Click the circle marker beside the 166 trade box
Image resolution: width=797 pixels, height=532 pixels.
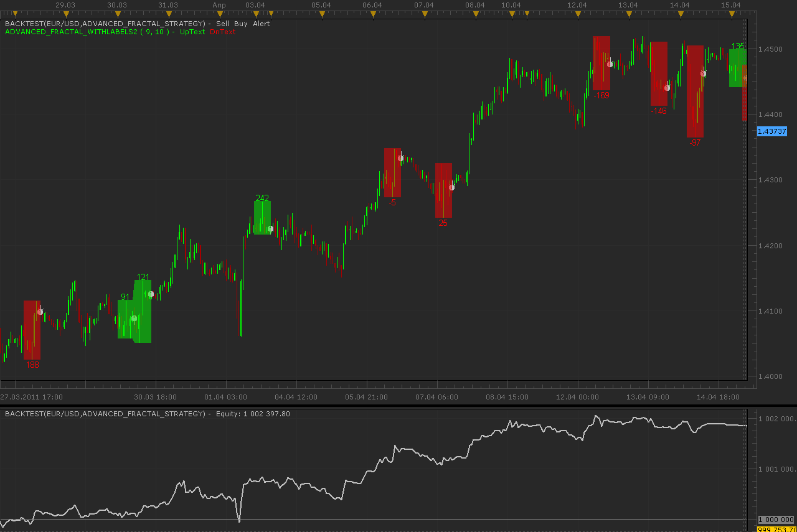[x=40, y=312]
